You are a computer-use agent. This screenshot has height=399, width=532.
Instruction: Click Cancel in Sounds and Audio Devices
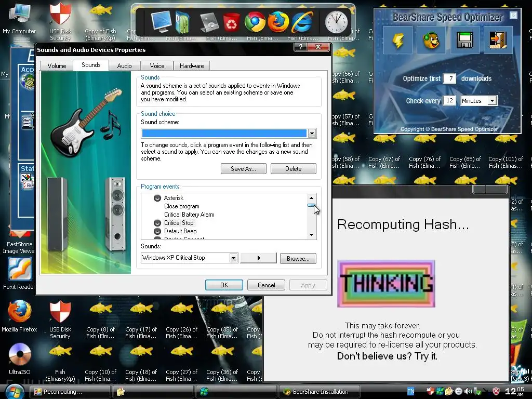point(266,285)
